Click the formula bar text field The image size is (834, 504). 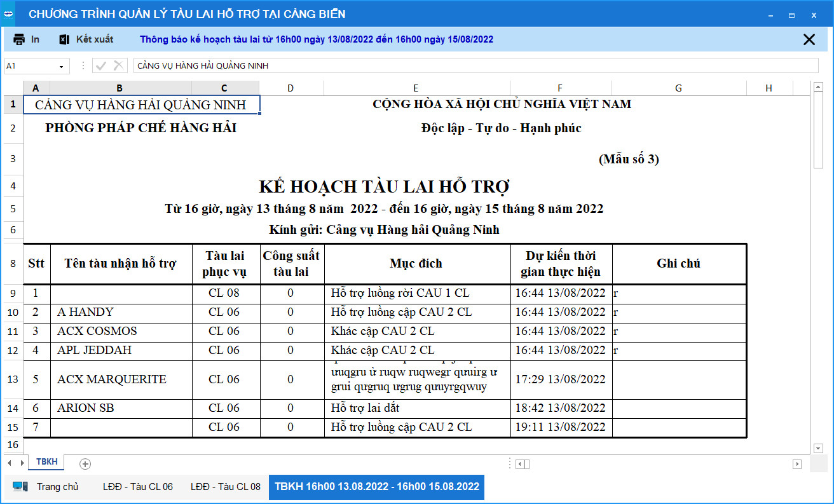click(x=470, y=65)
